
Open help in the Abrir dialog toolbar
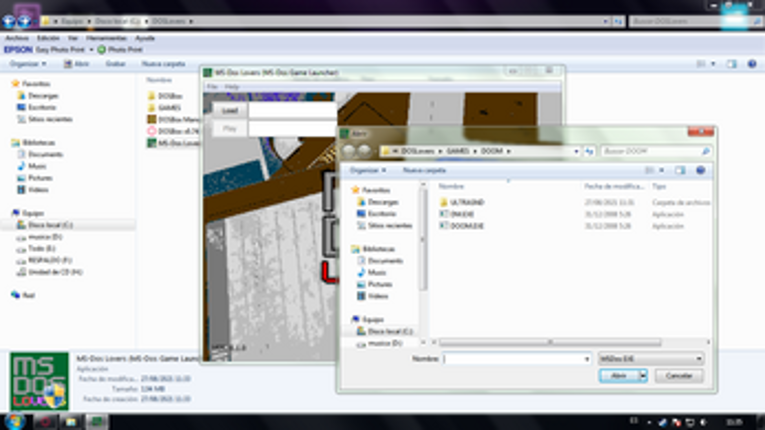701,170
